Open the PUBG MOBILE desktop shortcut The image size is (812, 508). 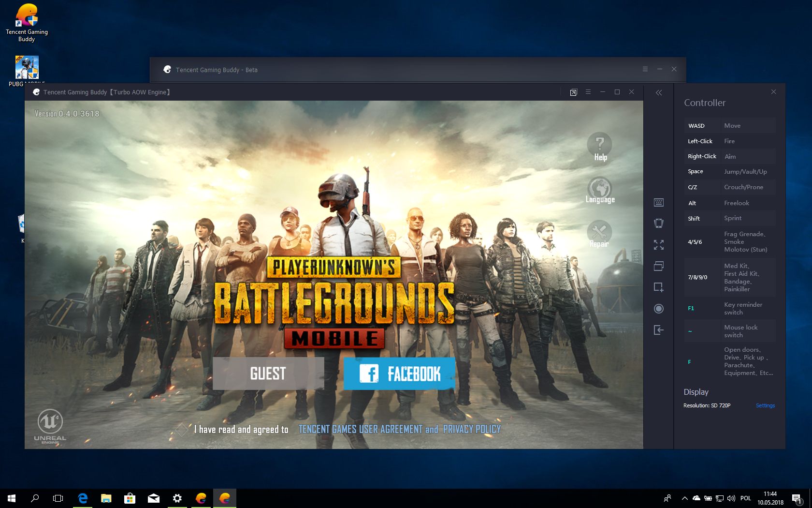[27, 70]
